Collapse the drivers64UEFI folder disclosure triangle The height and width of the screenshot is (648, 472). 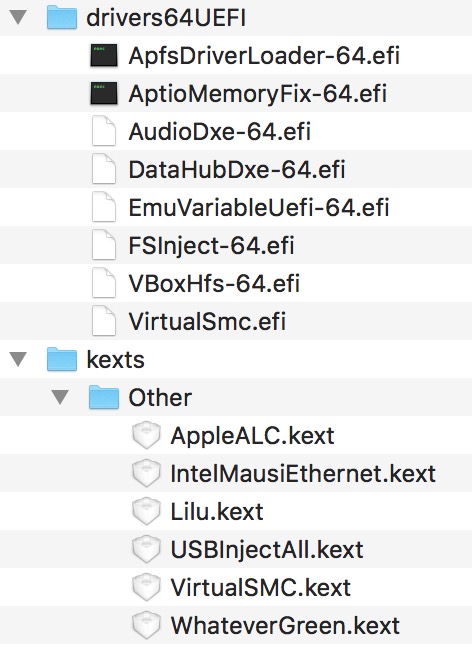[18, 18]
